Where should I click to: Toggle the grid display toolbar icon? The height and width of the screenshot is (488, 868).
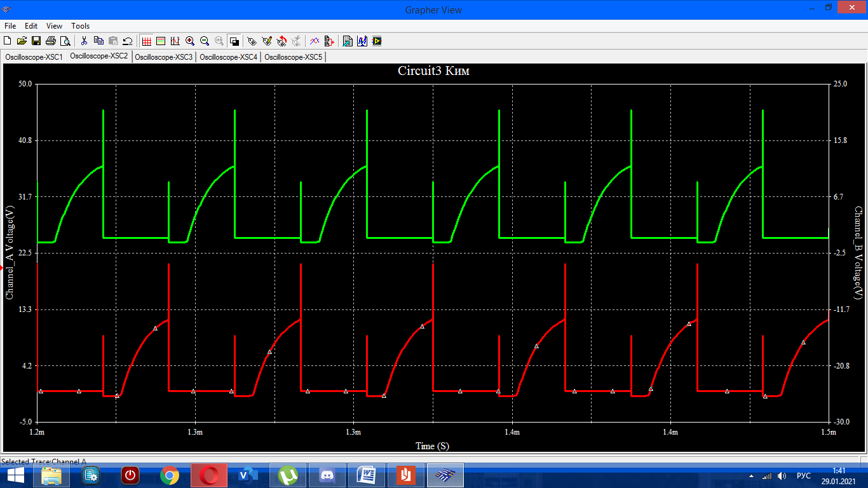(147, 41)
